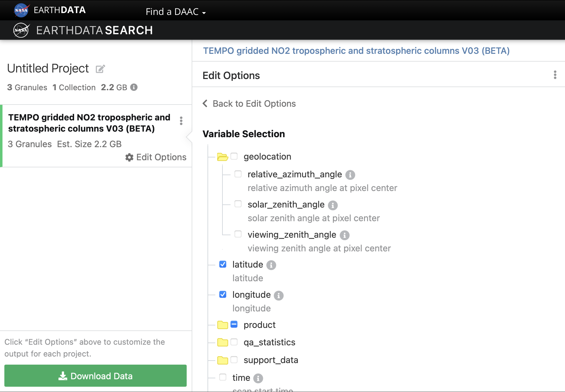565x392 pixels.
Task: Open the Find a DAAC dropdown menu
Action: (176, 12)
